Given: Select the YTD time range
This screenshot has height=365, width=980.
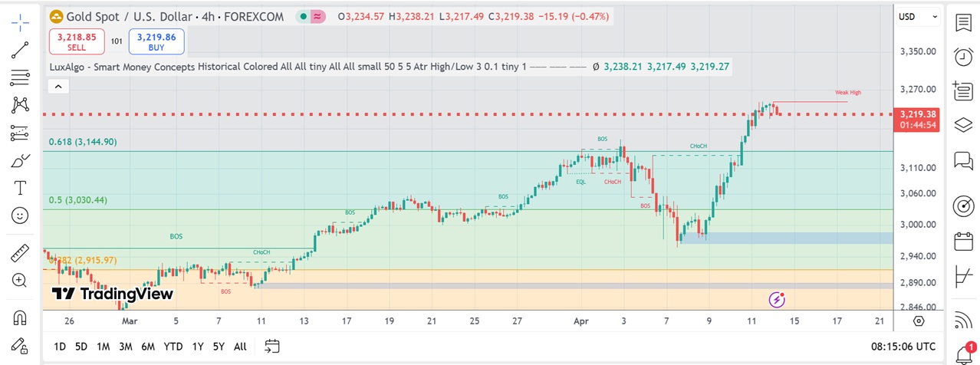Looking at the screenshot, I should [x=173, y=347].
